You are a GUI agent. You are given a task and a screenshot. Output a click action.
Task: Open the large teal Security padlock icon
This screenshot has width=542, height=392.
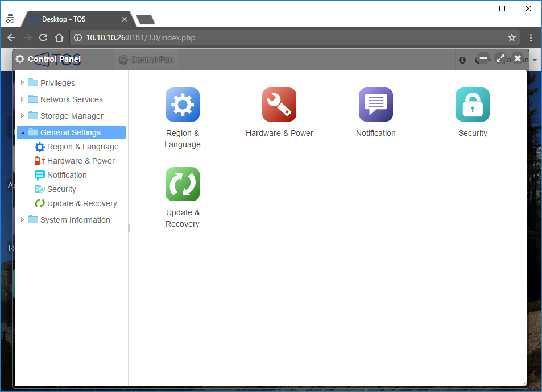[x=473, y=105]
